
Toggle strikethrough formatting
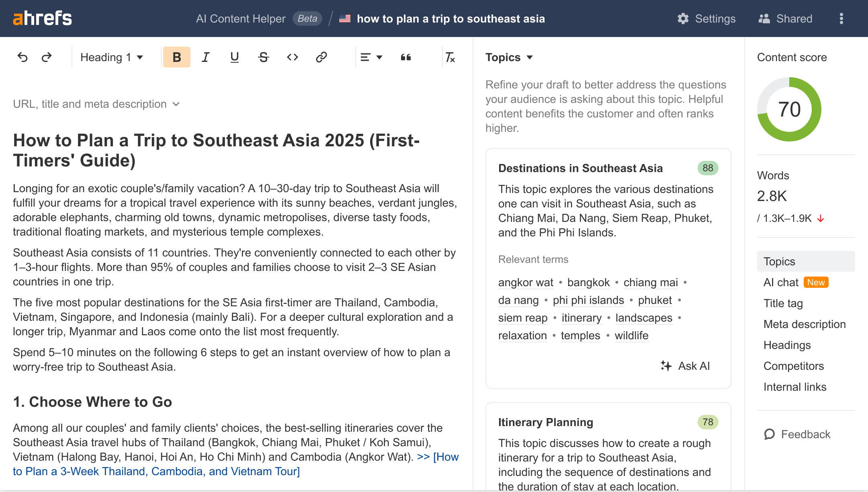point(263,57)
